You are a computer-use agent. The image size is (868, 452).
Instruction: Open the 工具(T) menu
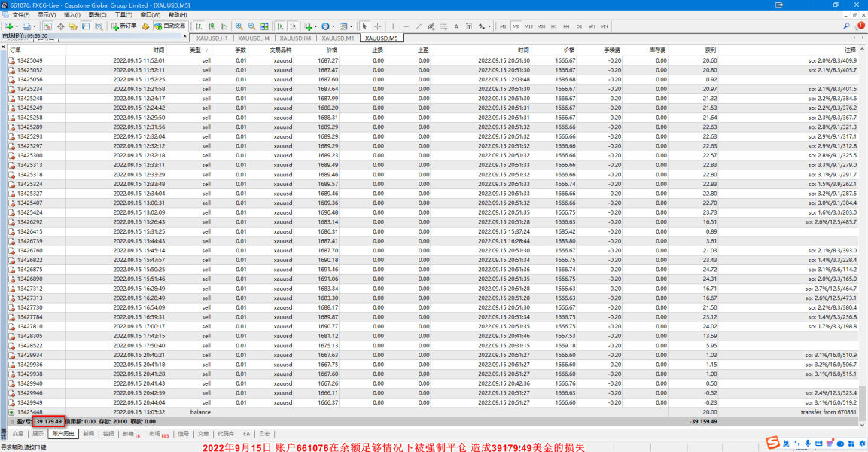[123, 14]
